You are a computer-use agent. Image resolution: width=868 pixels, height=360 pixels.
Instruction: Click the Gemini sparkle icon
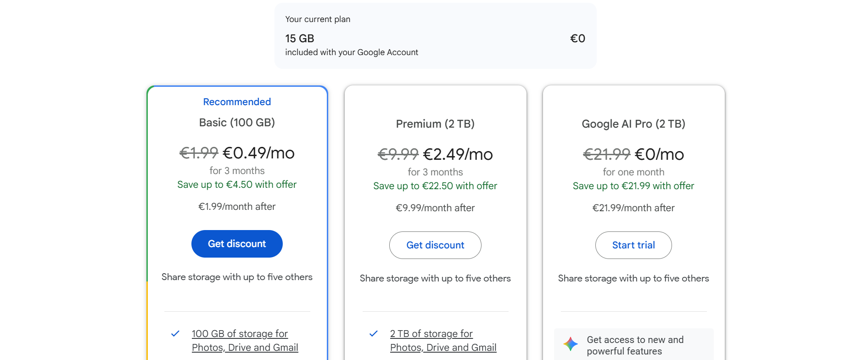coord(571,343)
